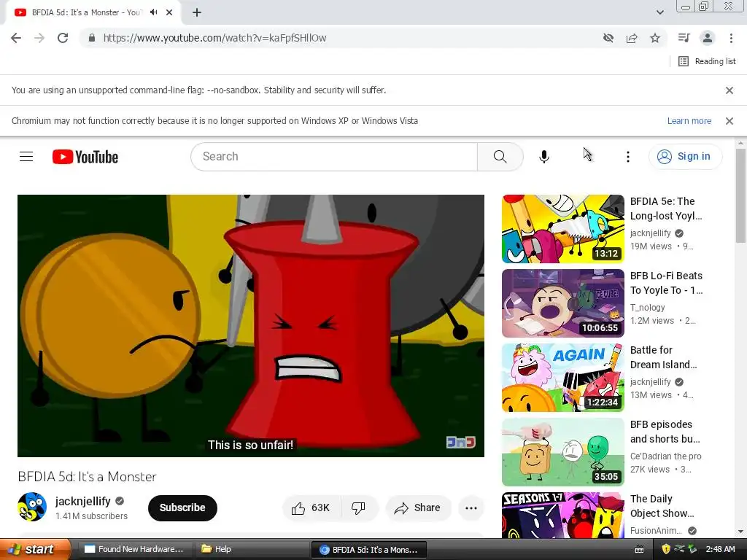Click the Windows start button
The width and height of the screenshot is (747, 560).
[x=35, y=550]
